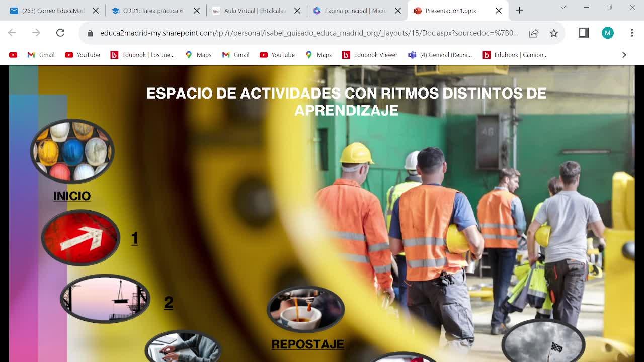Click the laptop typing oval image

pos(183,346)
